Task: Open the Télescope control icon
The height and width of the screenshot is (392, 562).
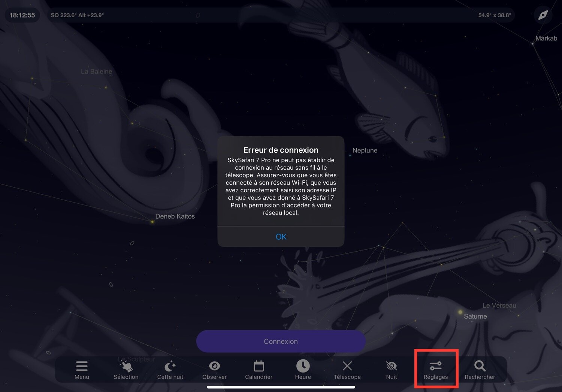Action: point(347,370)
